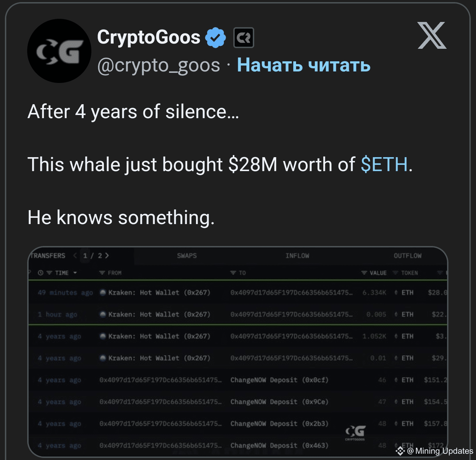
Task: Click the filter icon beside FROM header
Action: point(102,273)
